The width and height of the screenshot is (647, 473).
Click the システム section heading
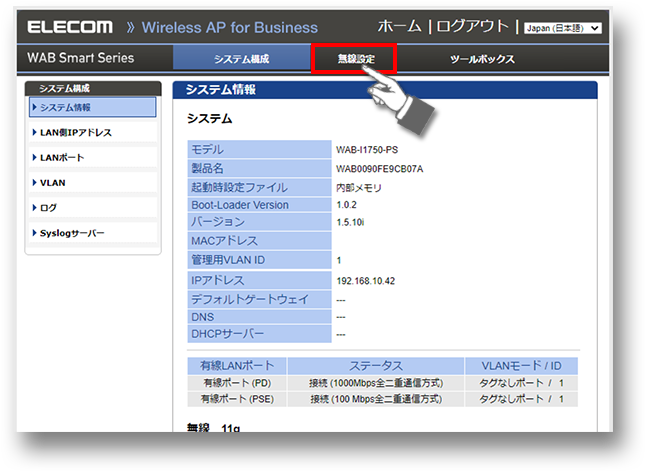(x=209, y=119)
